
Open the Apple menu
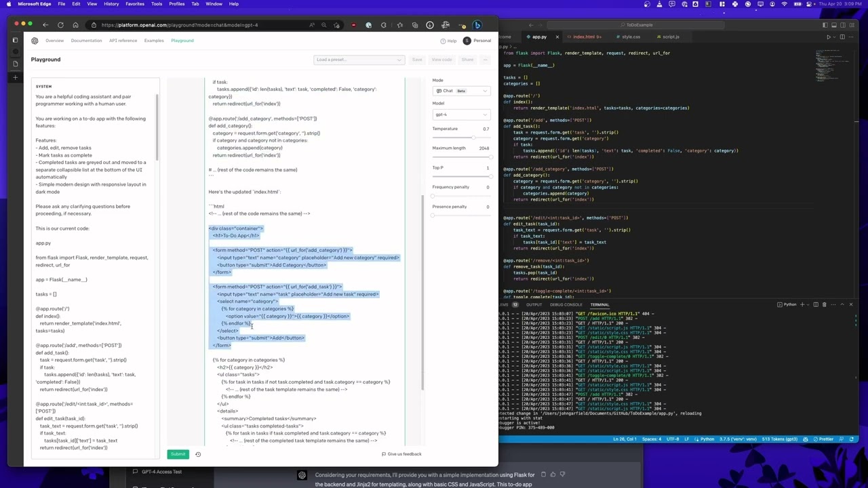coord(9,4)
